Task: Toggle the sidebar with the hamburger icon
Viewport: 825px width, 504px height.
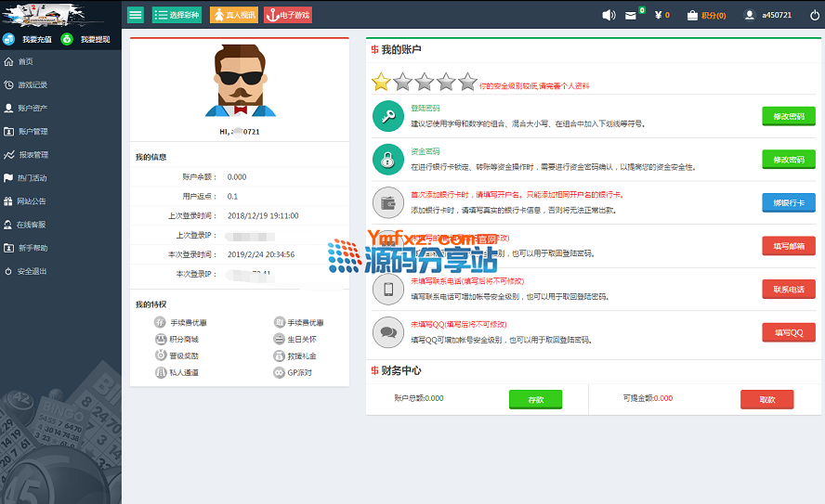Action: point(136,15)
